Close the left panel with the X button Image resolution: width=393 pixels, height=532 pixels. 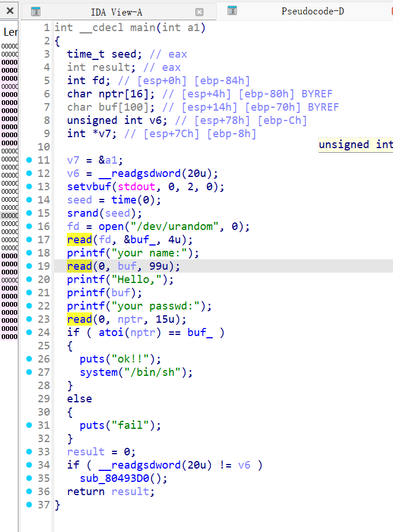[x=9, y=11]
